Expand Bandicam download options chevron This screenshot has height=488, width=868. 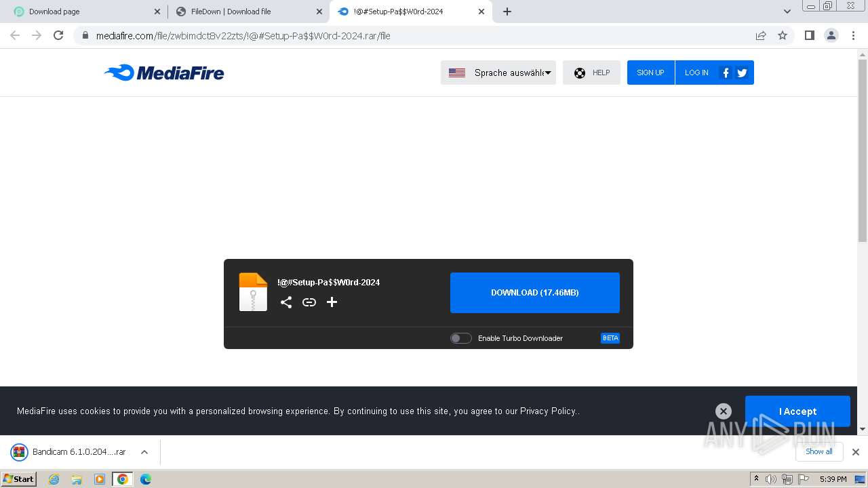144,452
